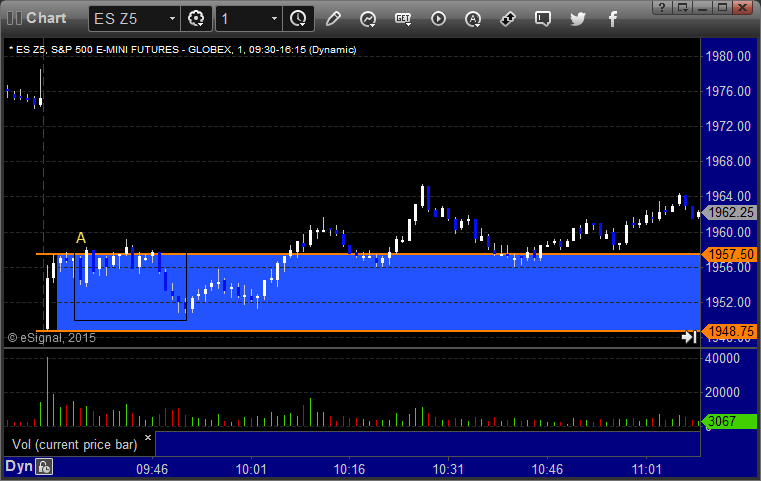Screen dimensions: 761x481
Task: Select the upper orange line at 1957.50
Action: pyautogui.click(x=369, y=254)
